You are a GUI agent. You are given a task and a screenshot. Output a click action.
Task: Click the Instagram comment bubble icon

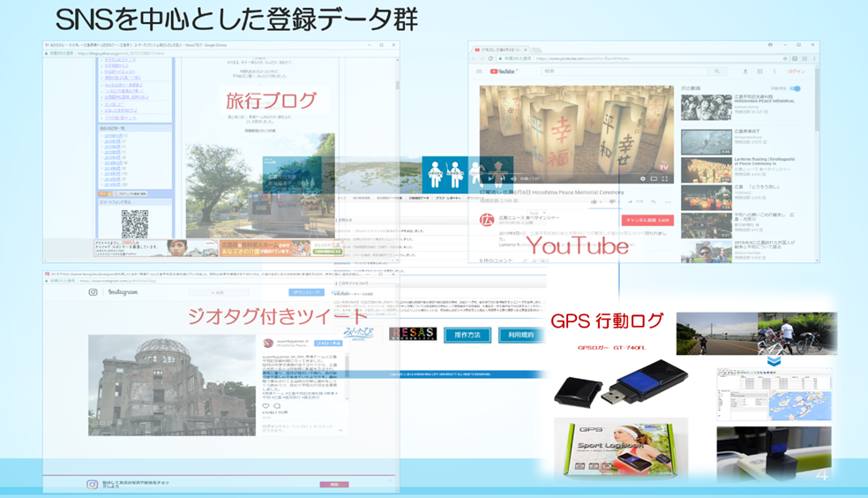(277, 406)
